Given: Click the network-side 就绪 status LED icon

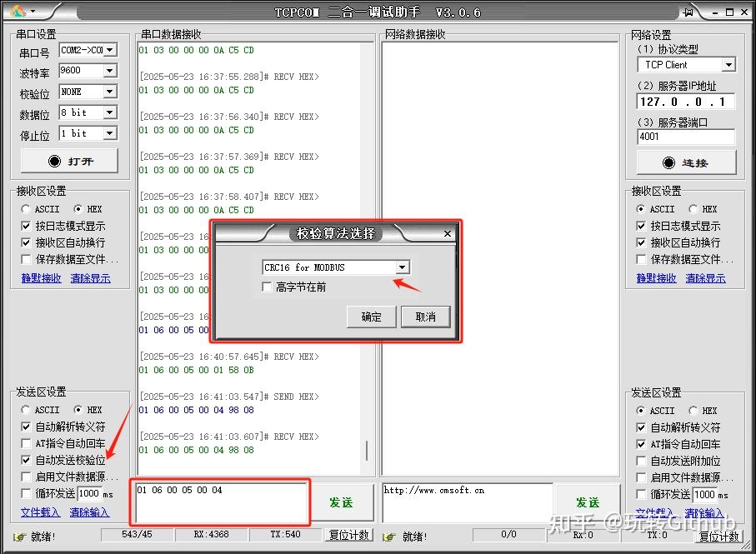Looking at the screenshot, I should click(388, 536).
